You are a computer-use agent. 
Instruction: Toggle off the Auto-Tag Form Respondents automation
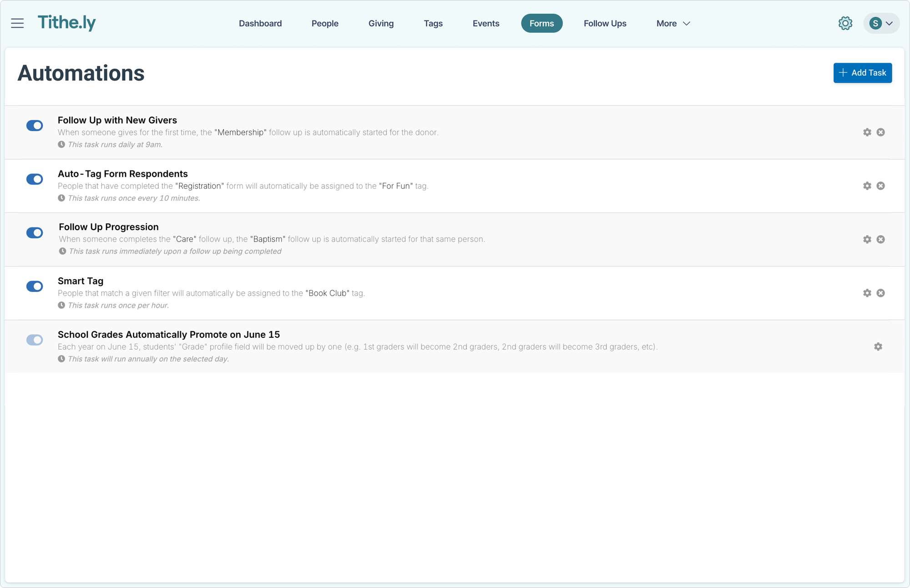(x=35, y=179)
